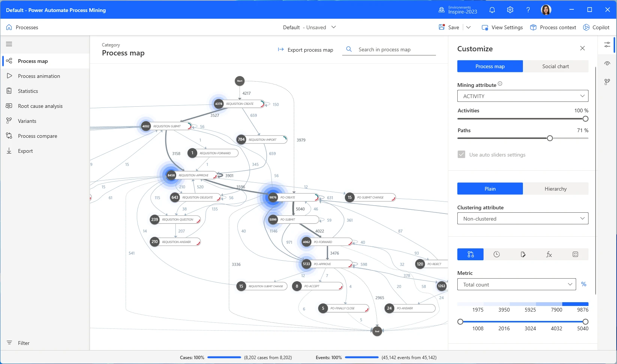Open the Process animation view
Viewport: 617px width, 364px height.
39,76
